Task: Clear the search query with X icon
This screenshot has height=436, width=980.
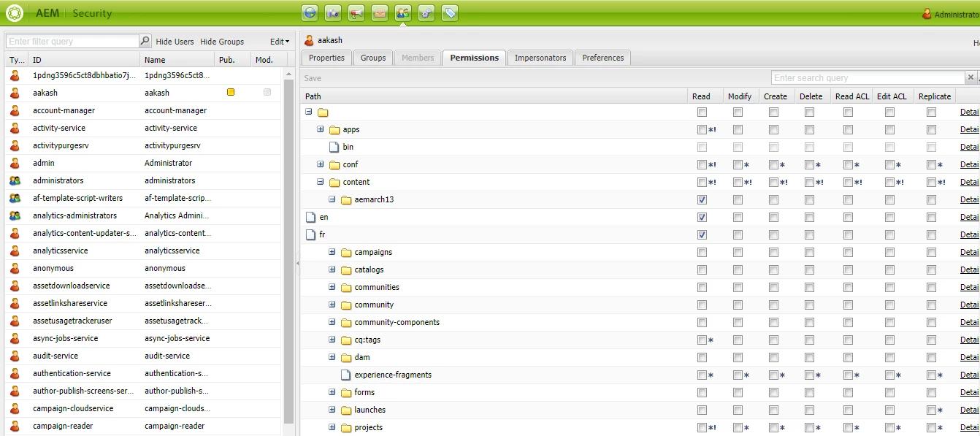Action: point(971,77)
